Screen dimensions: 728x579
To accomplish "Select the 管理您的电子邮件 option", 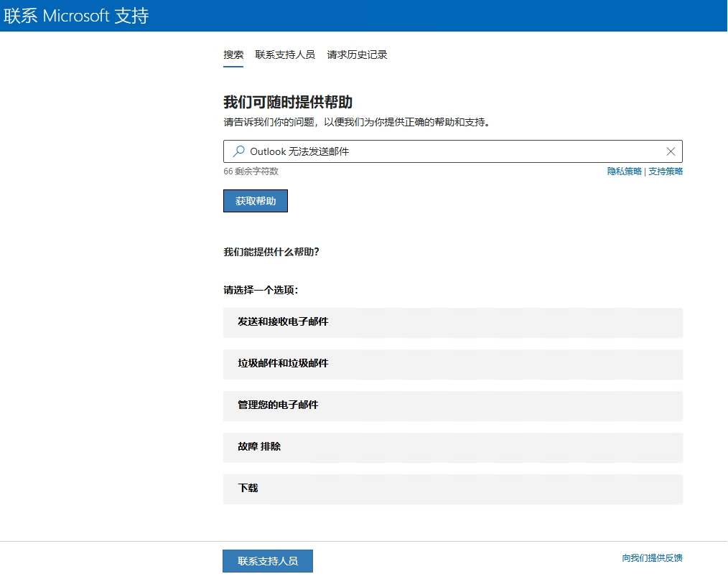I will tap(453, 406).
